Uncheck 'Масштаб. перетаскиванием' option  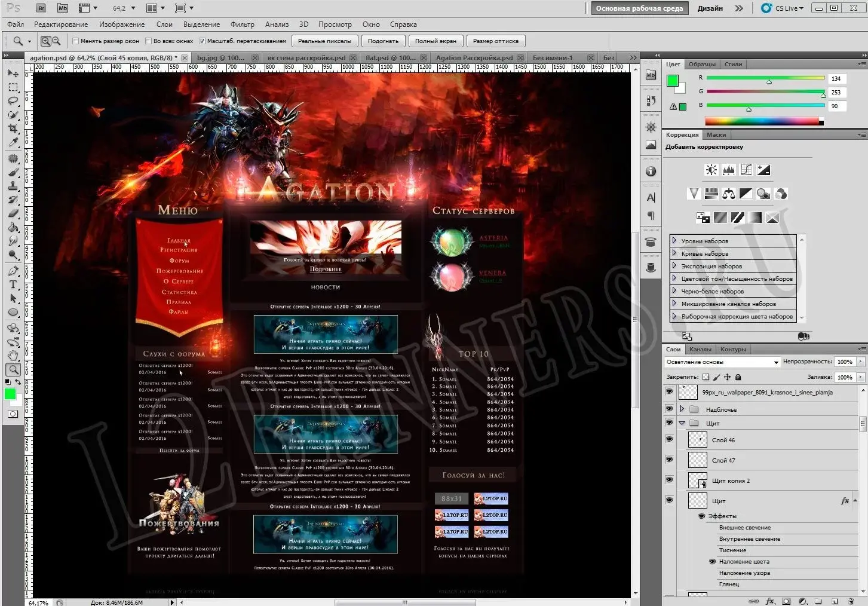coord(203,41)
